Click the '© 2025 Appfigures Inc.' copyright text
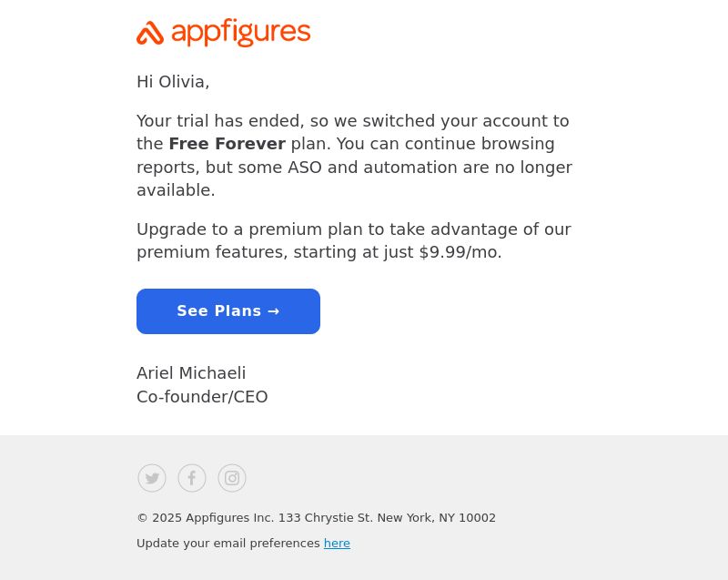This screenshot has height=580, width=728. (x=206, y=518)
